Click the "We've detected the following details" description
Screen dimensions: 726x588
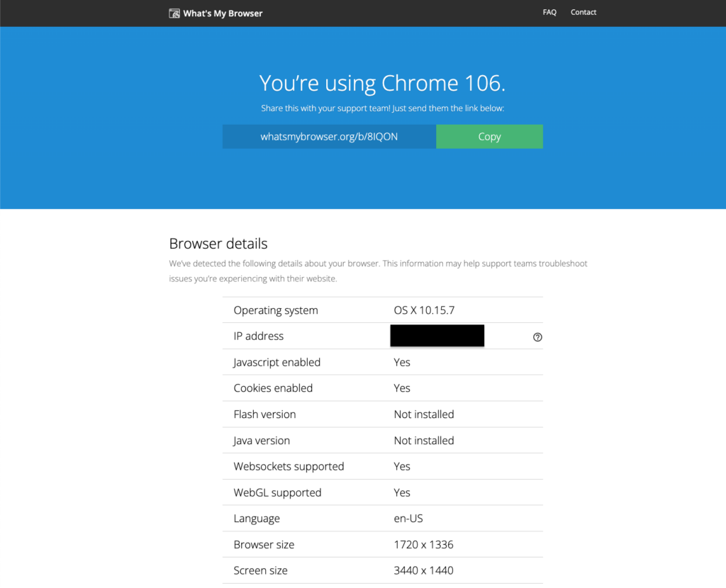(x=378, y=271)
